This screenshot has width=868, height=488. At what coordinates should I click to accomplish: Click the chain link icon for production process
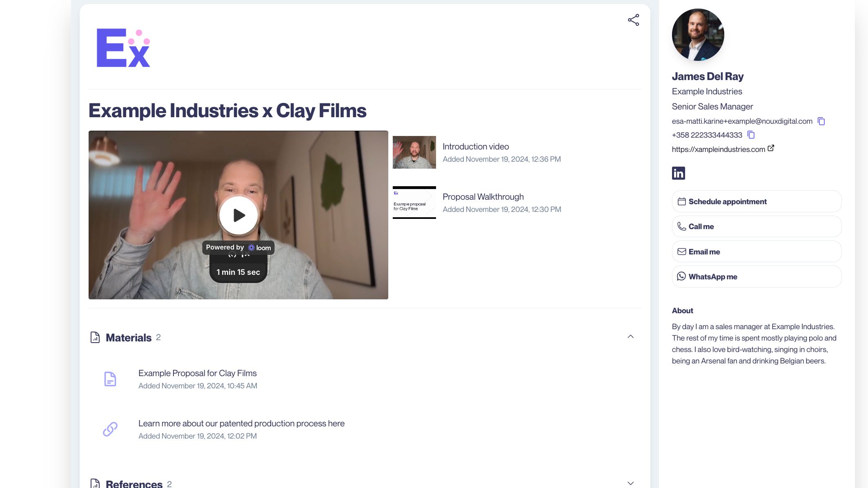110,429
